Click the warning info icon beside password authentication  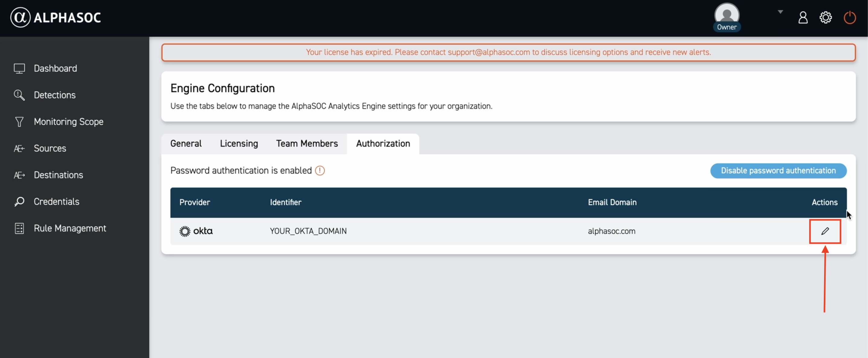pos(320,171)
